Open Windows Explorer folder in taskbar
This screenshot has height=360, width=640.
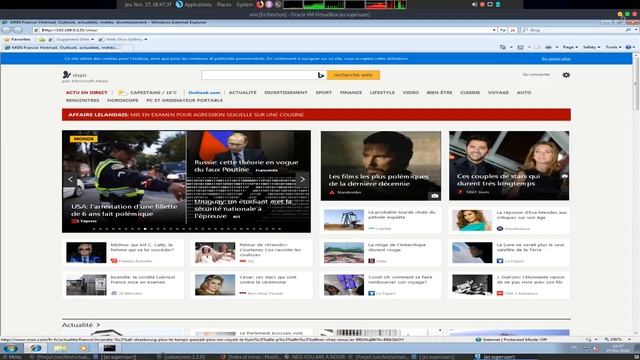tap(60, 348)
